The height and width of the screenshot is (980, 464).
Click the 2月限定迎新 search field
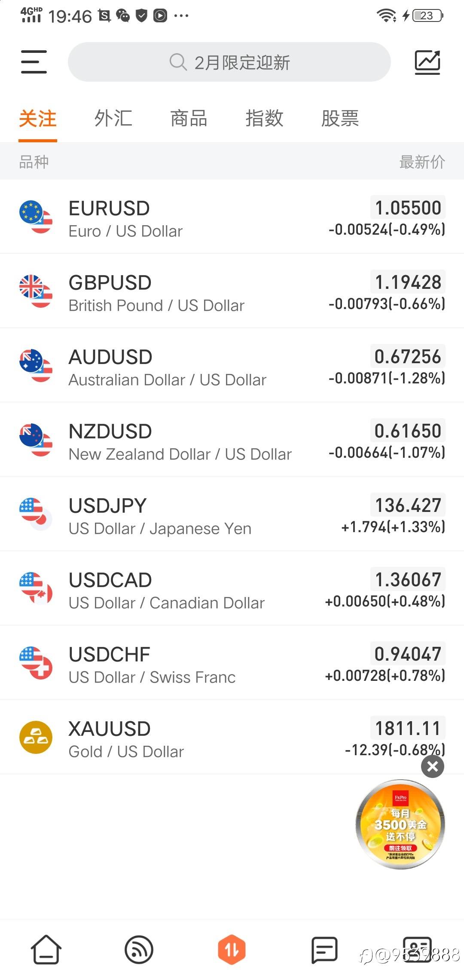click(x=229, y=62)
